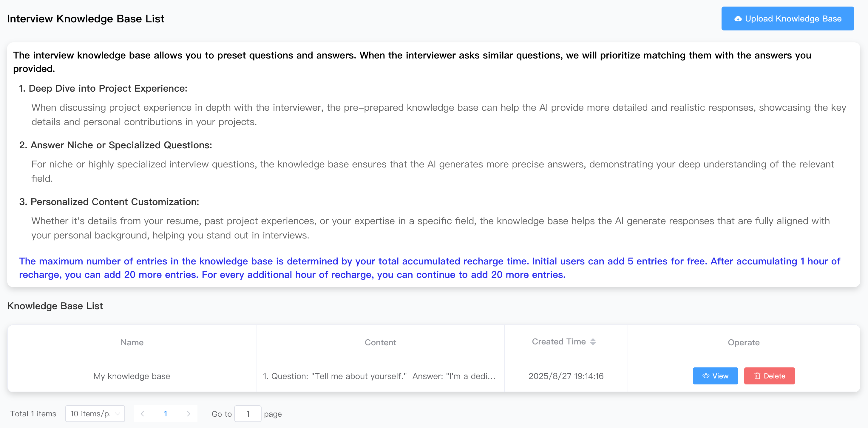Click the Content column header

380,342
